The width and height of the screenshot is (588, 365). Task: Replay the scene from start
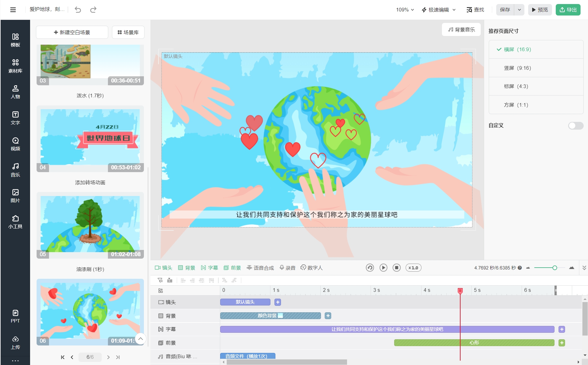[x=370, y=268]
